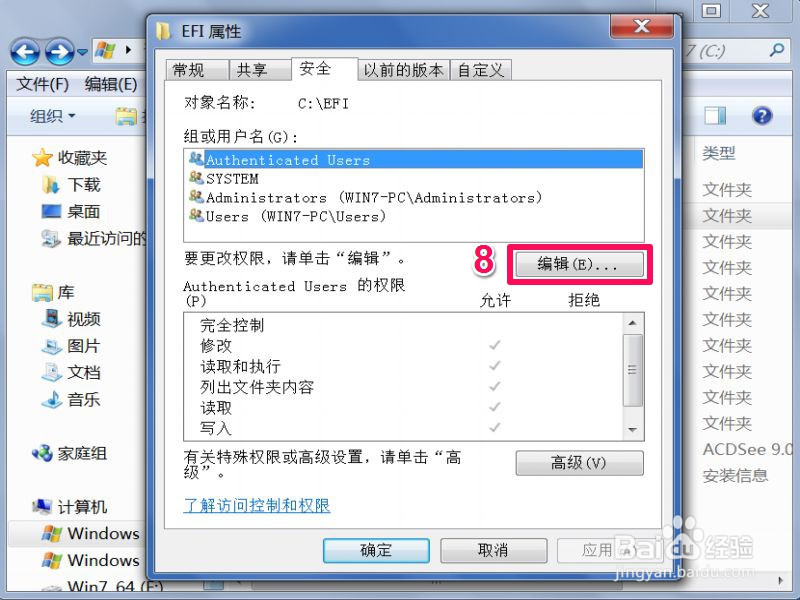This screenshot has height=600, width=800.
Task: Open the help question mark icon
Action: pyautogui.click(x=762, y=116)
